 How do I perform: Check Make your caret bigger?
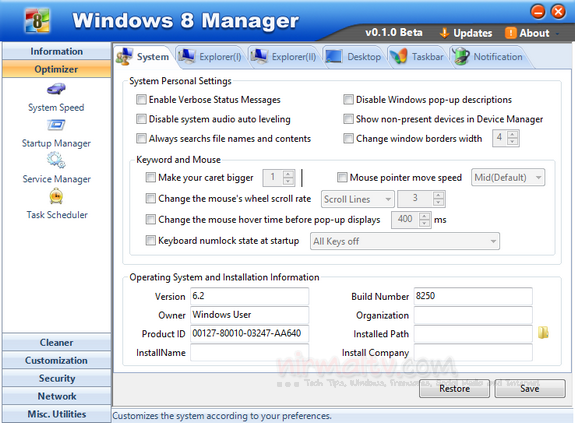pyautogui.click(x=151, y=177)
